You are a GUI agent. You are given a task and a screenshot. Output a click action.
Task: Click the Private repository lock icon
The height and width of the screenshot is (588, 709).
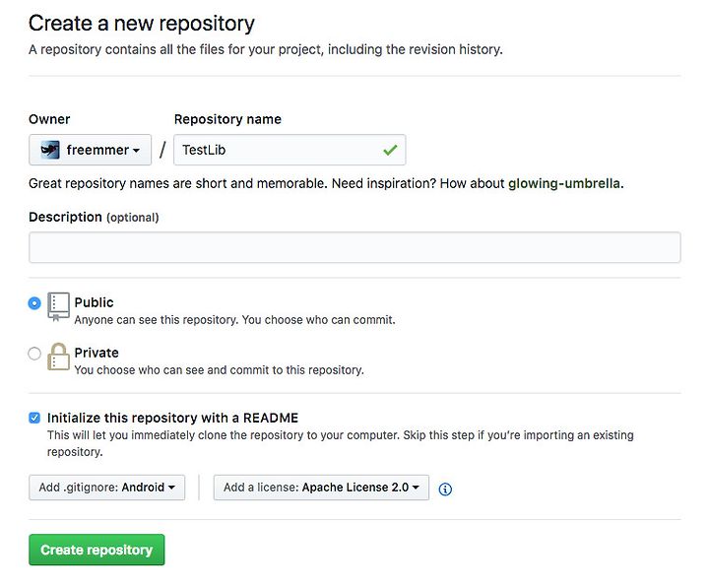[x=58, y=357]
